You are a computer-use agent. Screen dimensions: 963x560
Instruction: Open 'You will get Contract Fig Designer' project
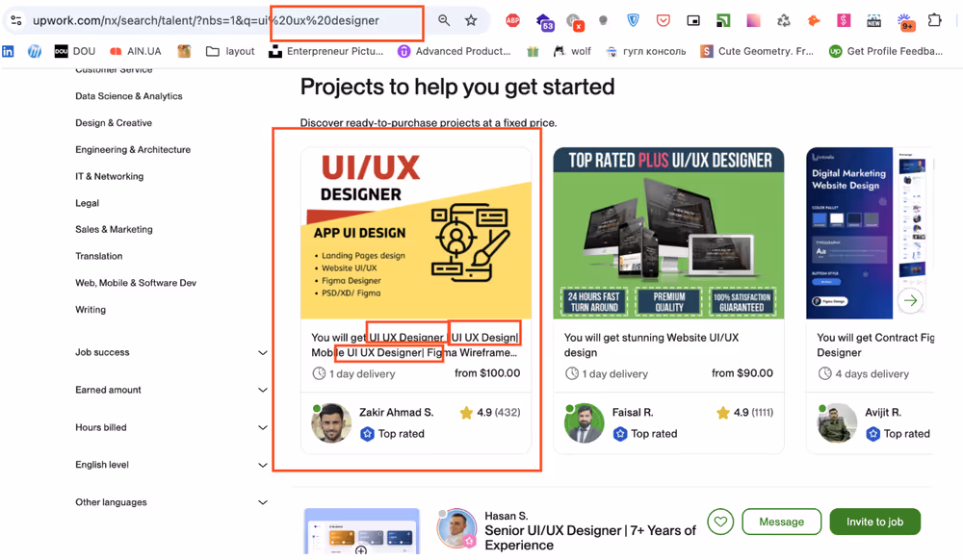pos(875,344)
